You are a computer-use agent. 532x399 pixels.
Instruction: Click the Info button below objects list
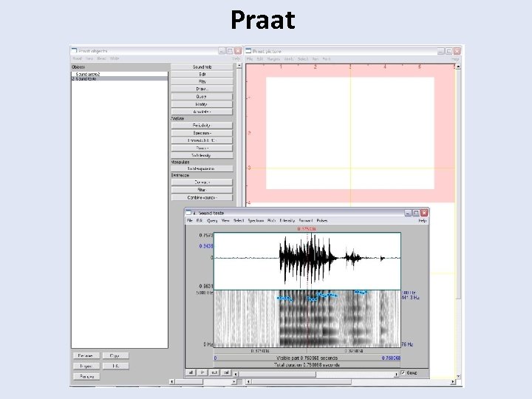point(115,366)
